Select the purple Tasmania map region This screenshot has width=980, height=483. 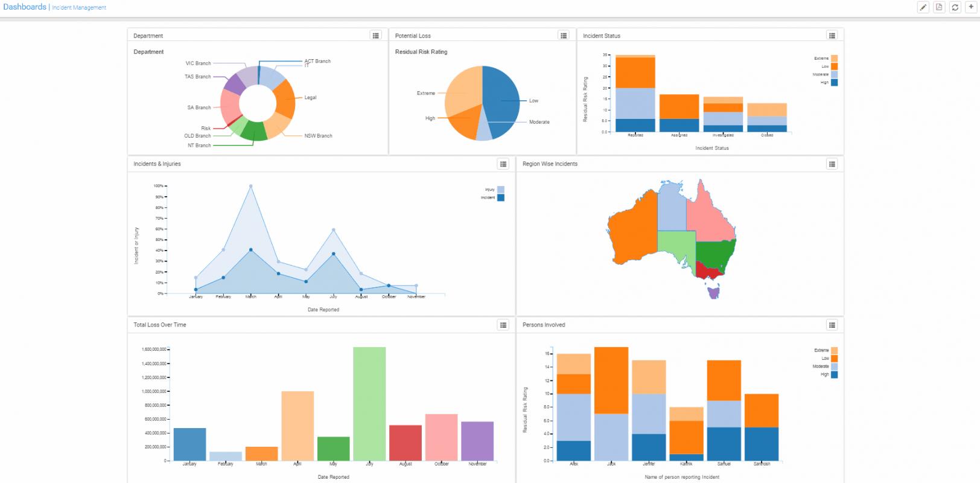pos(714,293)
